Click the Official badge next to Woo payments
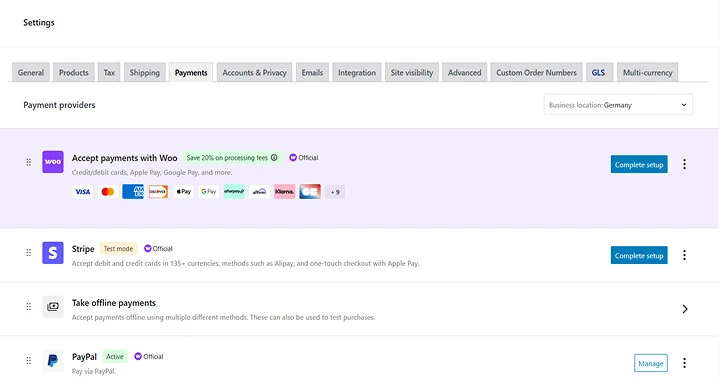Image resolution: width=720 pixels, height=380 pixels. [x=304, y=157]
